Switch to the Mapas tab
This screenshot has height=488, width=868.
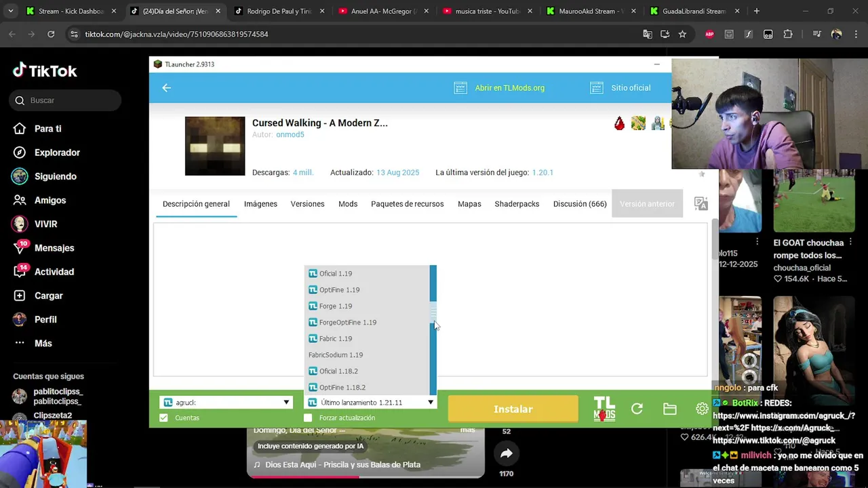(x=469, y=204)
